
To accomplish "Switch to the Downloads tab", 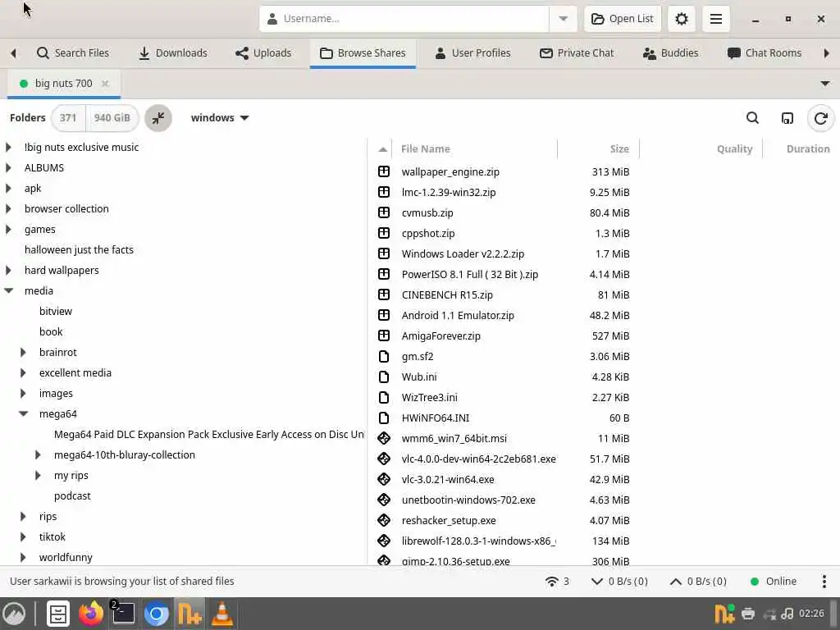I will (x=173, y=53).
